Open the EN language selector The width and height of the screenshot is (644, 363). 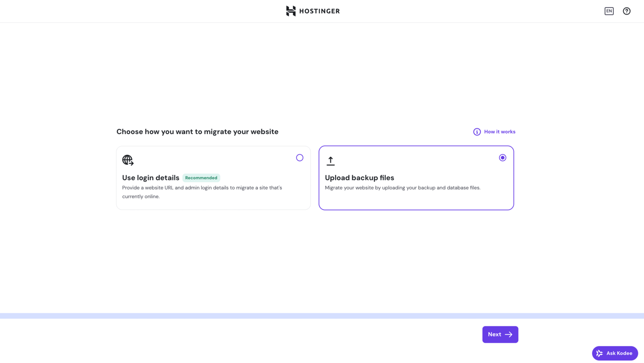[x=609, y=11]
